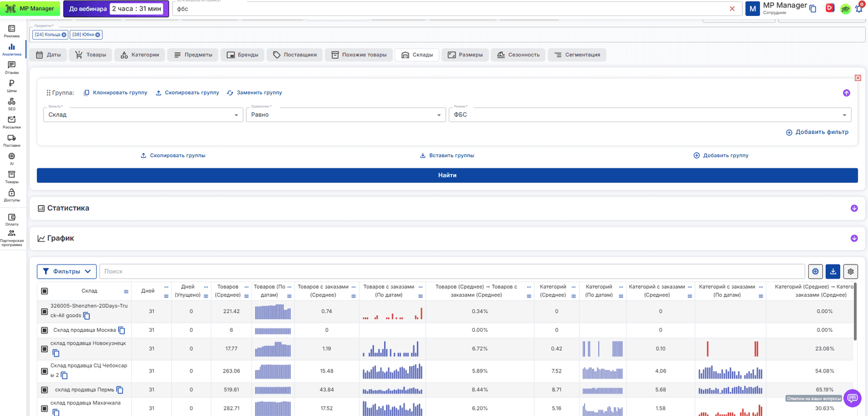
Task: Click the download table button
Action: [x=833, y=271]
